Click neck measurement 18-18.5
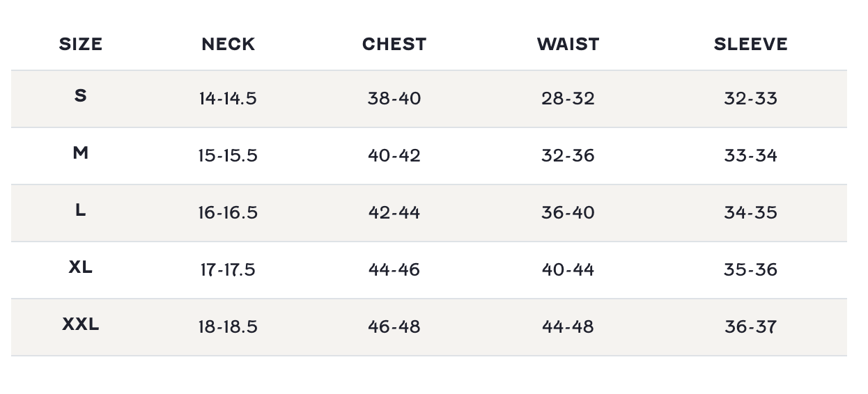Viewport: 868px width, 394px height. tap(228, 327)
